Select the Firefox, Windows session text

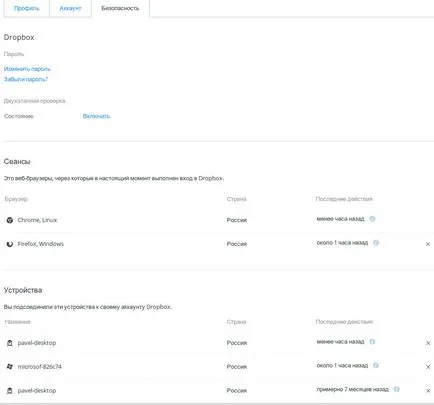41,244
